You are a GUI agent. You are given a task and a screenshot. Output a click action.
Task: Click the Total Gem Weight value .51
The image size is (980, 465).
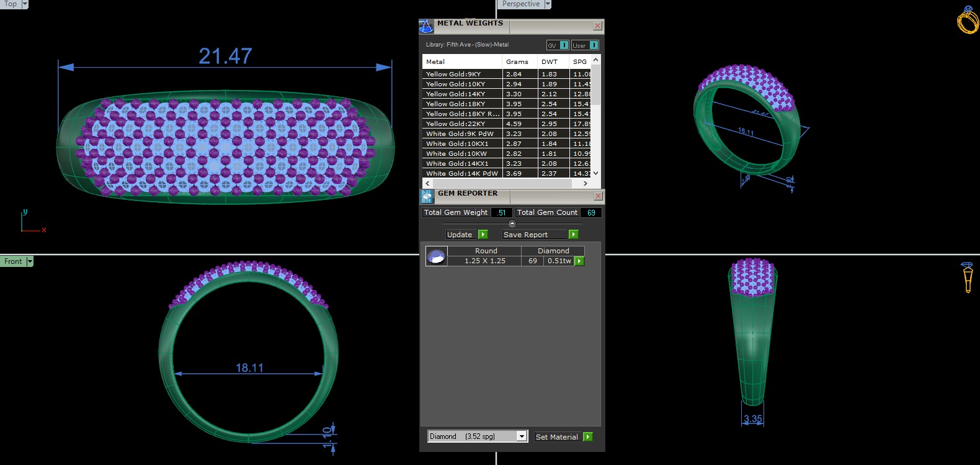(501, 212)
